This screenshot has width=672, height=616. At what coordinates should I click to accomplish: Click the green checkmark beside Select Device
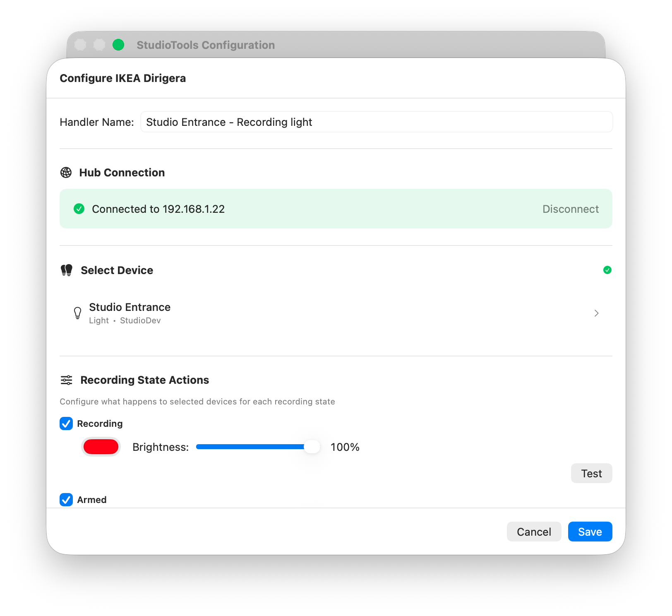(607, 270)
